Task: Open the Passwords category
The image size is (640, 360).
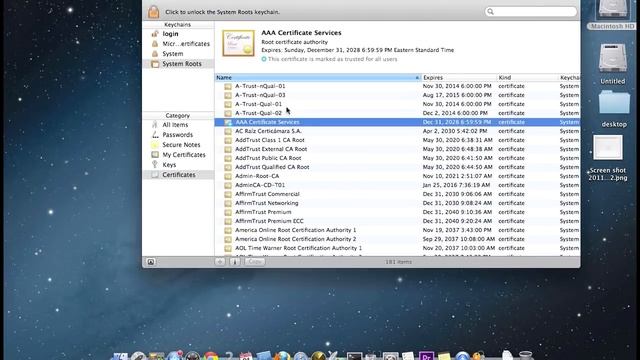Action: pos(178,135)
